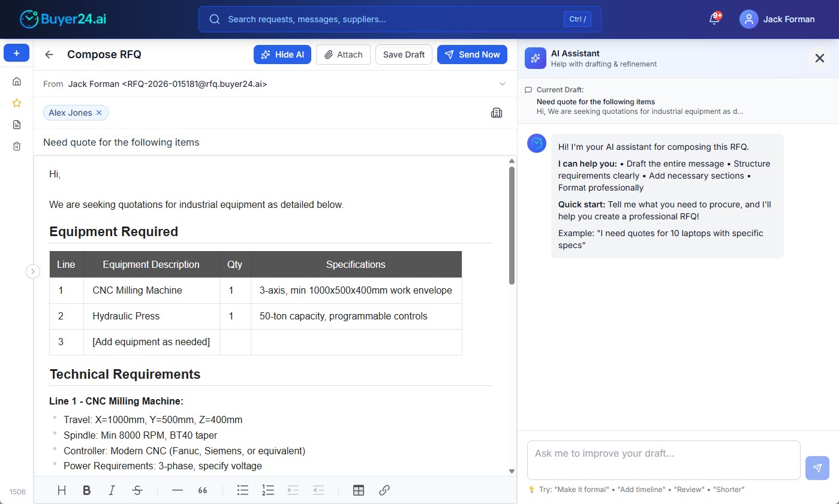Expand the From address details chevron
The width and height of the screenshot is (839, 504).
pos(503,84)
